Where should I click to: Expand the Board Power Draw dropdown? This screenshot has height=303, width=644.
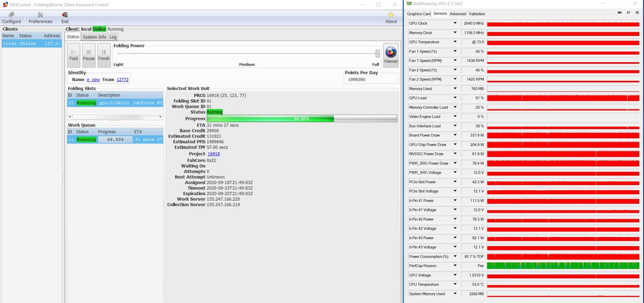tap(455, 135)
